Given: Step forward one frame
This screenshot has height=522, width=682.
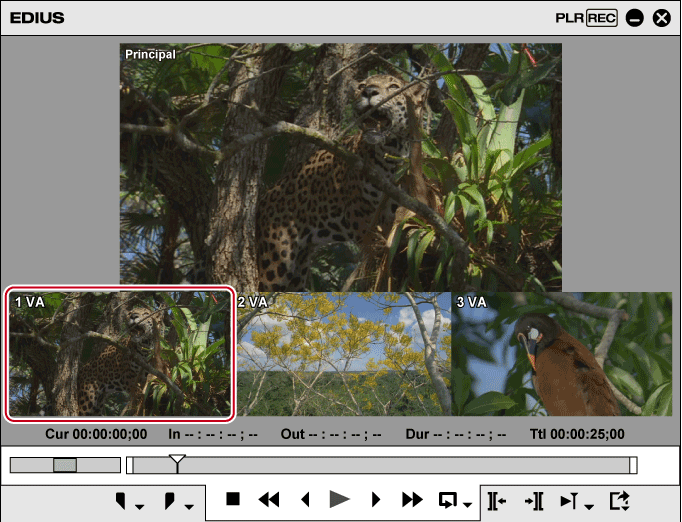Looking at the screenshot, I should pyautogui.click(x=376, y=500).
